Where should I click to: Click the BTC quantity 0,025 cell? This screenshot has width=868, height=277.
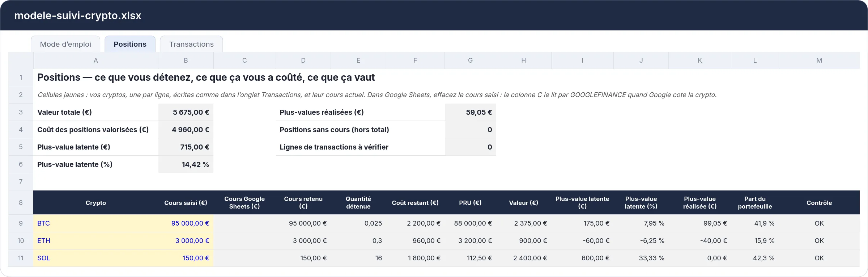[358, 223]
